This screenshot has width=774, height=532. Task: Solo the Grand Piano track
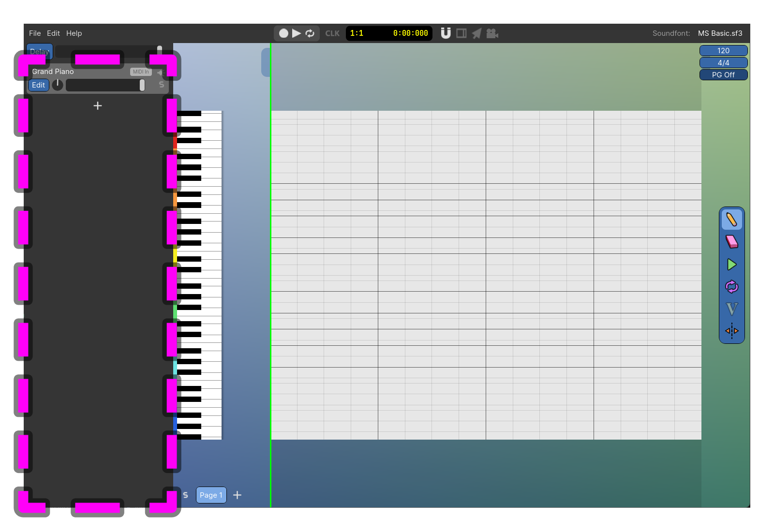pyautogui.click(x=162, y=85)
